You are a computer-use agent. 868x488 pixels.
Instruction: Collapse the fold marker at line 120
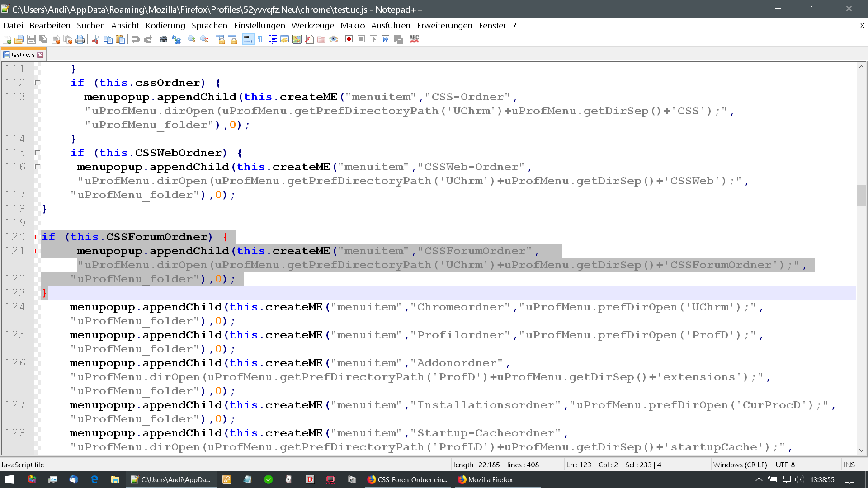click(38, 237)
